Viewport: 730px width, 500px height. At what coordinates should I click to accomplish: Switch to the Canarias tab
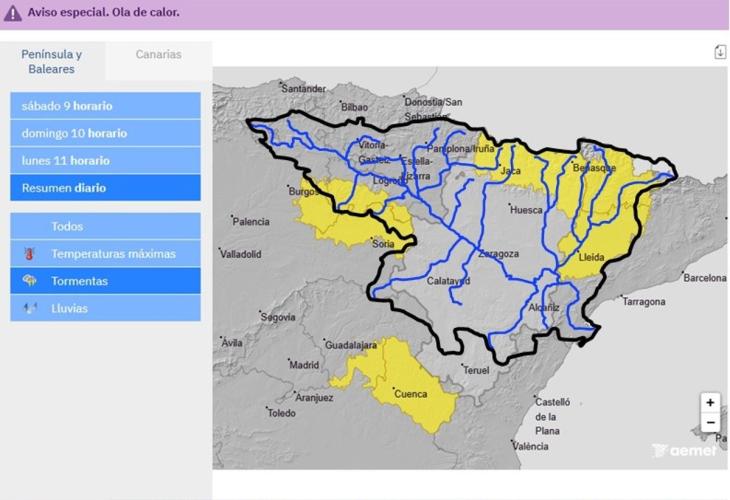coord(158,55)
